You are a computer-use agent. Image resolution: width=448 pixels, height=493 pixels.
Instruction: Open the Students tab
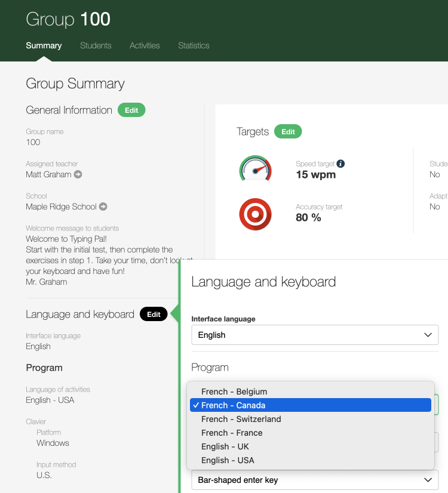coord(96,45)
